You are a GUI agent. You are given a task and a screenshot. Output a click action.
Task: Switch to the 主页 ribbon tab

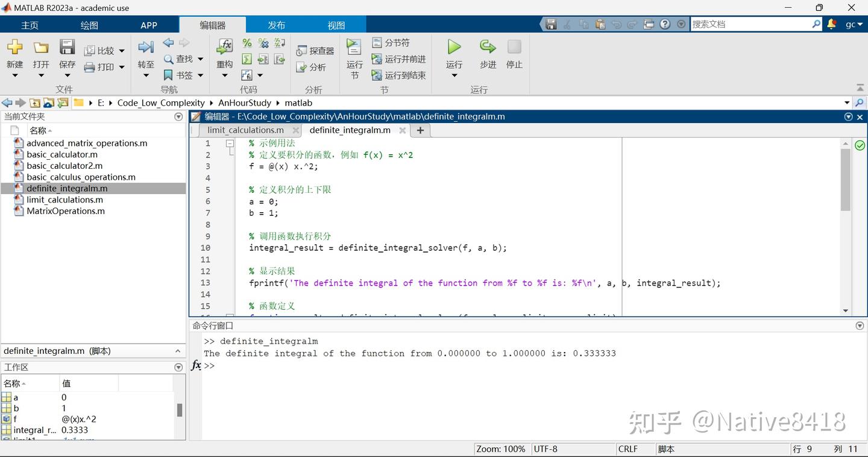pos(29,25)
